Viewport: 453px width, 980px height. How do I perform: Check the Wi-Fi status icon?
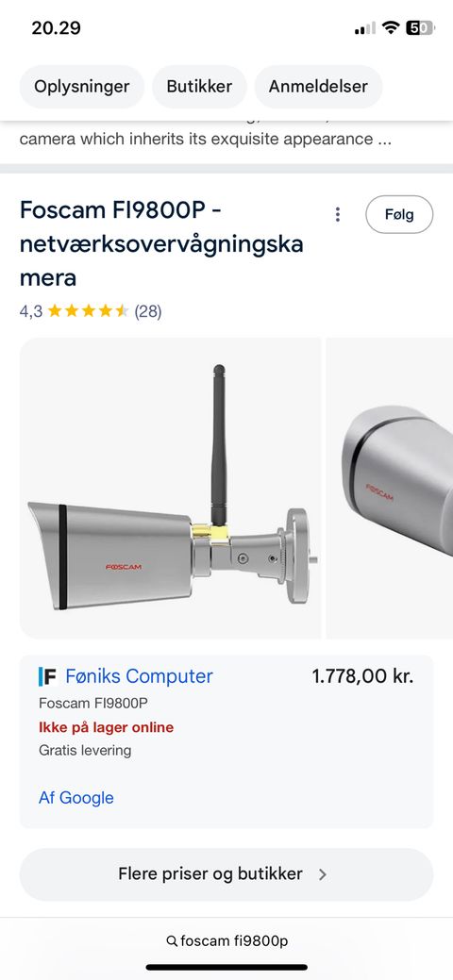coord(391,27)
